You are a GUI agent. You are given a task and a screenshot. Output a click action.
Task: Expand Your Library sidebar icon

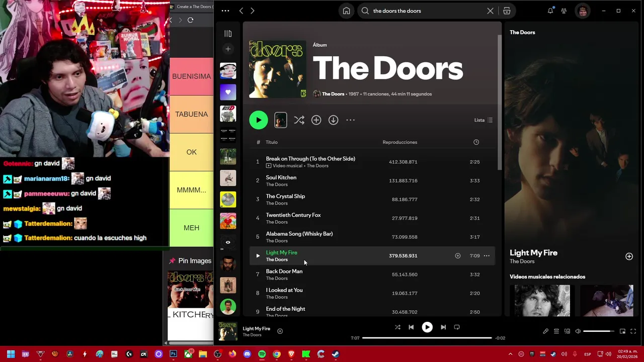tap(228, 34)
